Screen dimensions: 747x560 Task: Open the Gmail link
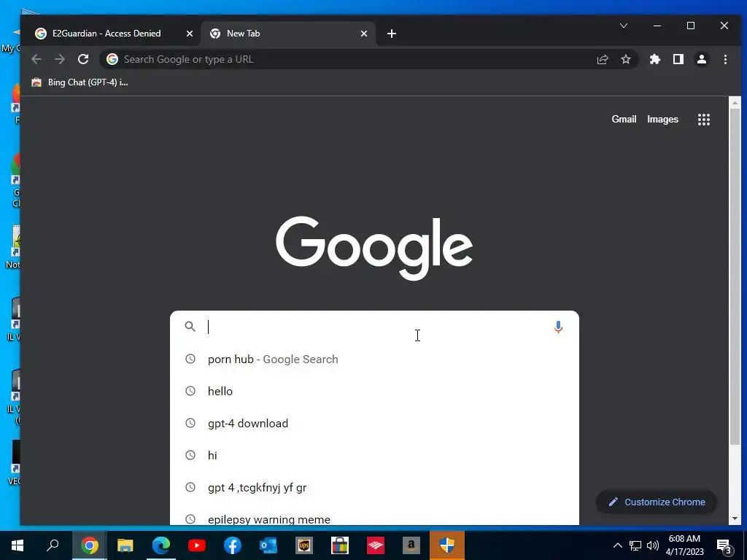pos(624,119)
